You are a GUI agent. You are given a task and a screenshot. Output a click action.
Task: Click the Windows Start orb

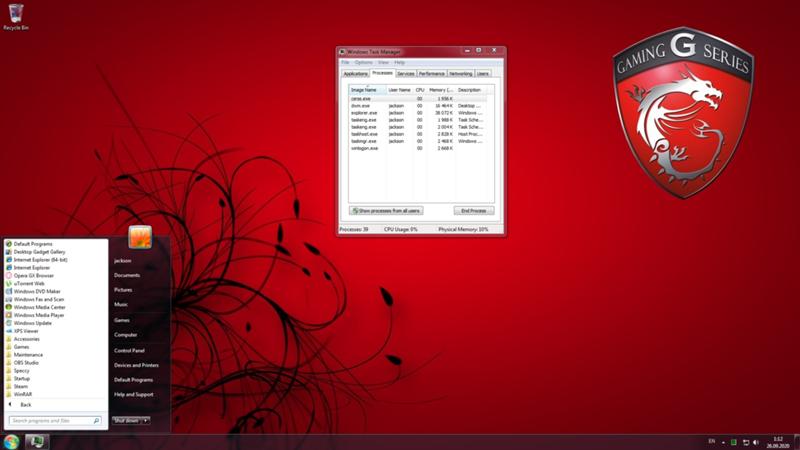click(x=11, y=441)
